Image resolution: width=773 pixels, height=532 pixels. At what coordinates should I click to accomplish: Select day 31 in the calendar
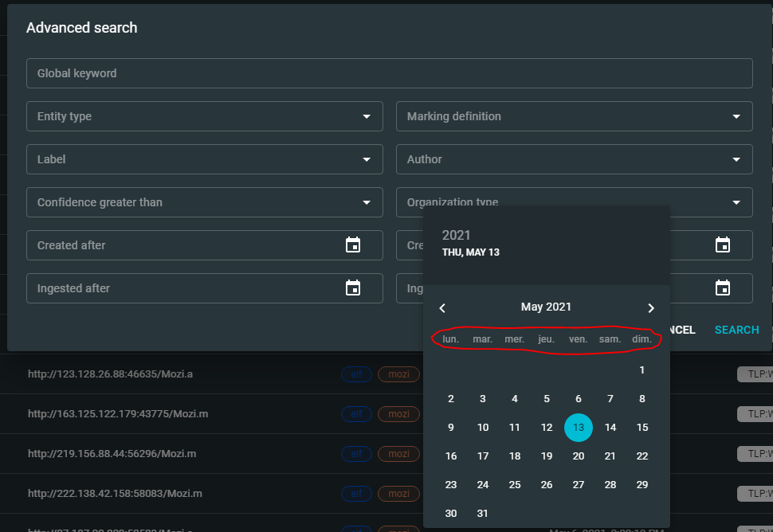coord(483,513)
